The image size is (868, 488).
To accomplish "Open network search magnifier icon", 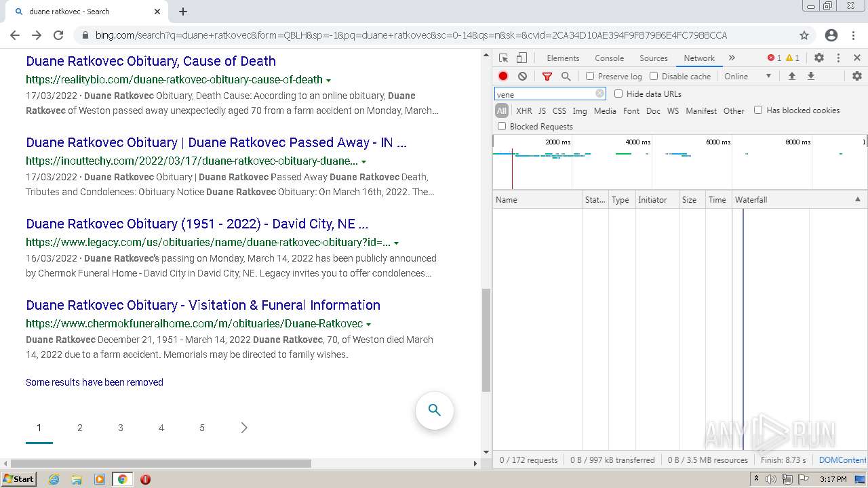I will tap(566, 77).
